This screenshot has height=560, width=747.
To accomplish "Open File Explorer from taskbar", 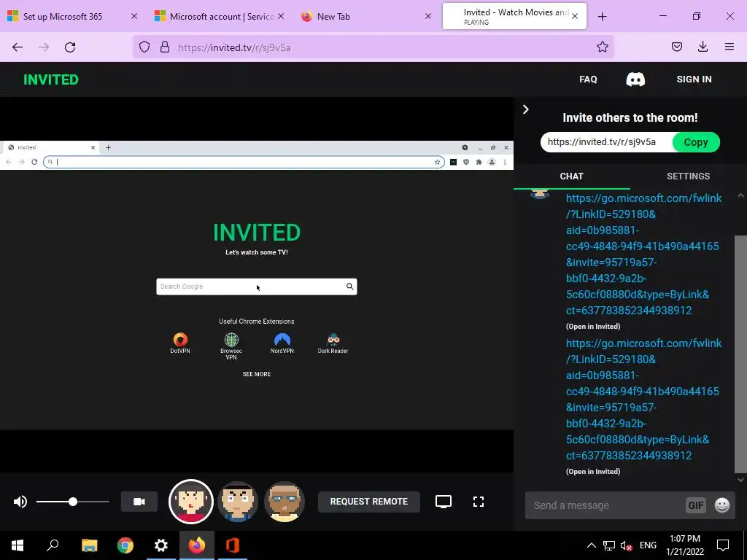I will (89, 545).
